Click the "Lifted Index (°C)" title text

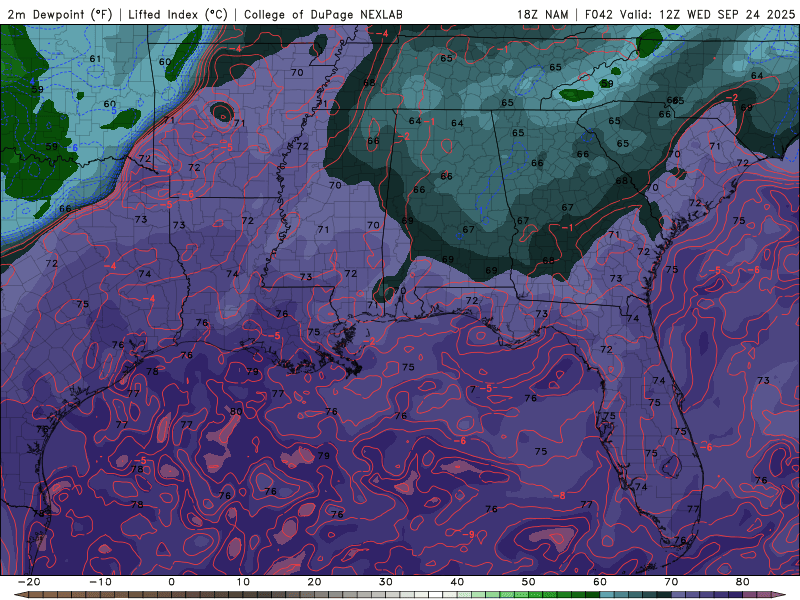[178, 14]
